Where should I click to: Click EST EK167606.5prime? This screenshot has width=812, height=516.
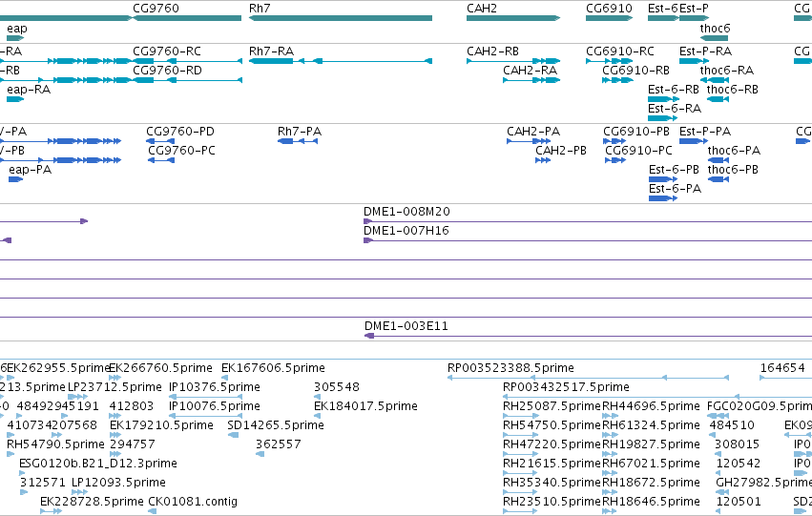coord(225,378)
